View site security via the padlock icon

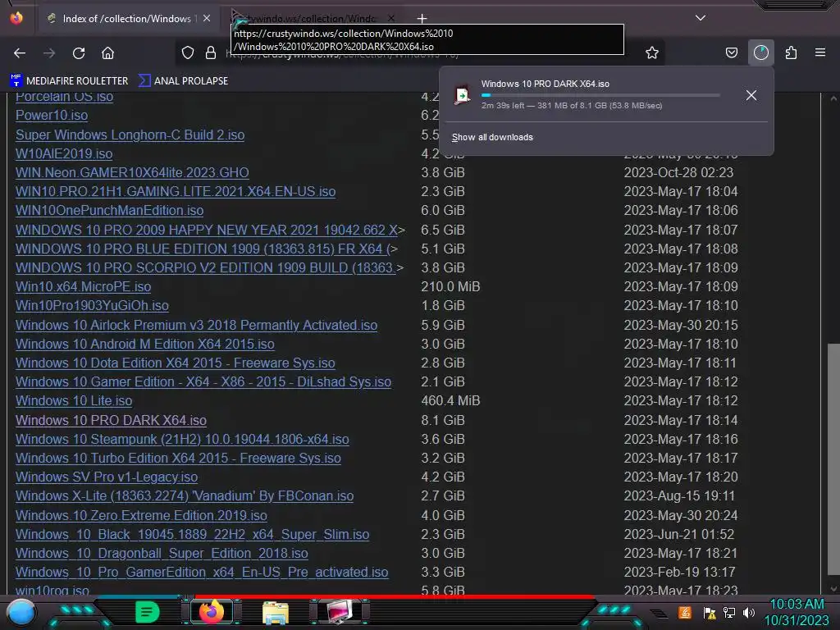211,52
